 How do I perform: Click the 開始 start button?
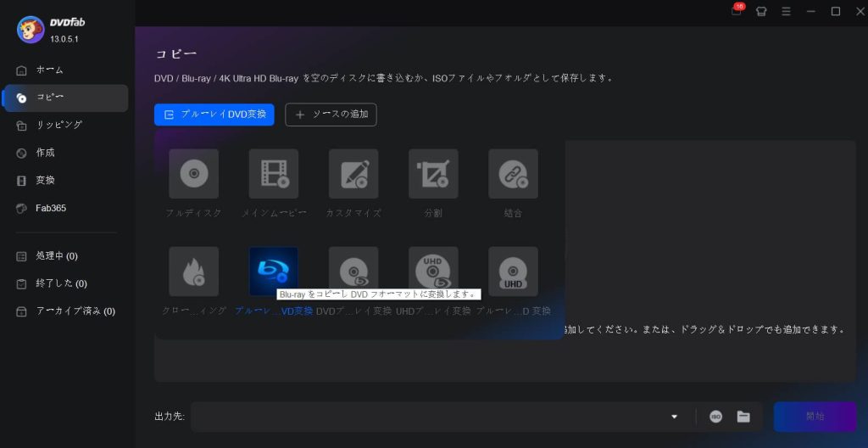(815, 417)
